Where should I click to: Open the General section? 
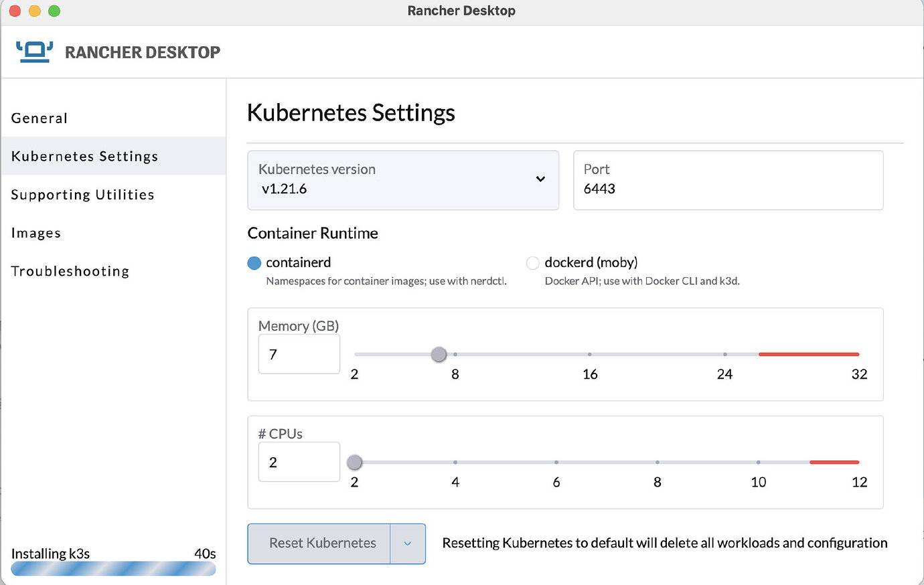point(40,118)
